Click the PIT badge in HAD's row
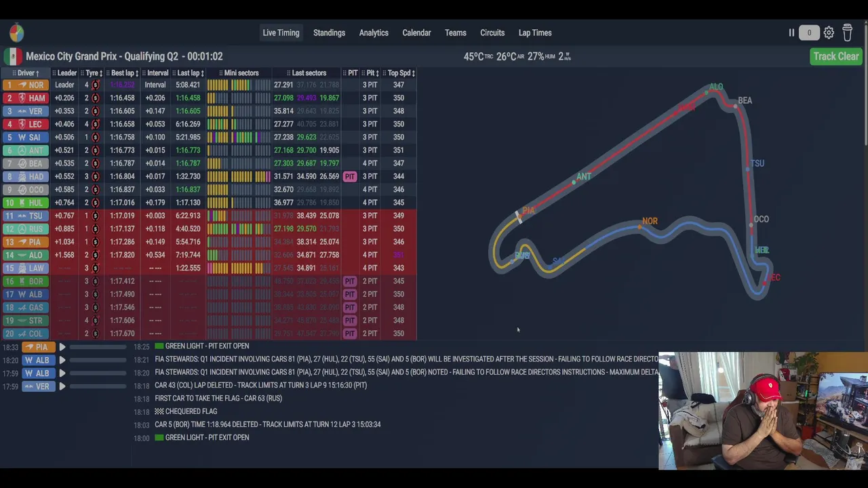The image size is (868, 488). pos(349,176)
